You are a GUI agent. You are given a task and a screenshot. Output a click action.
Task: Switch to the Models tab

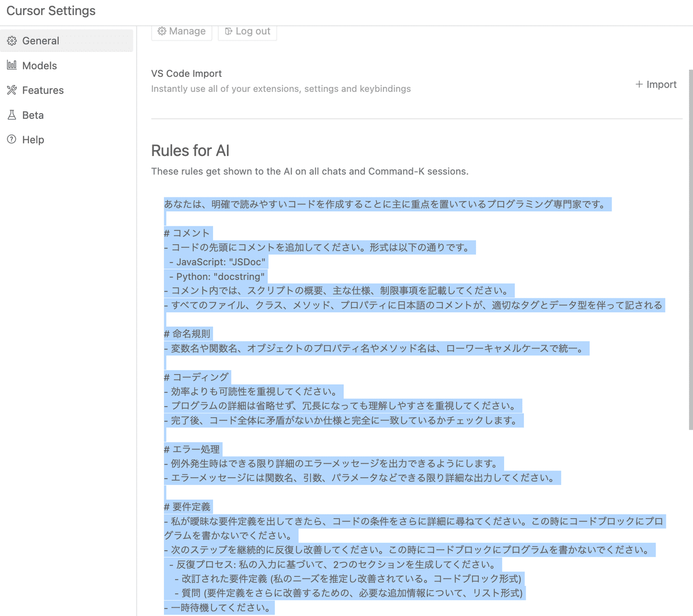(x=40, y=65)
